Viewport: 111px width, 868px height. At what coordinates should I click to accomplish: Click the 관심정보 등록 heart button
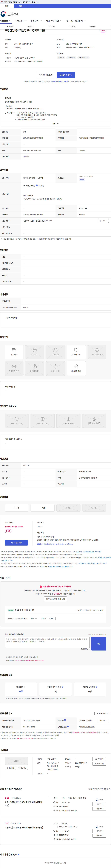pos(46,75)
